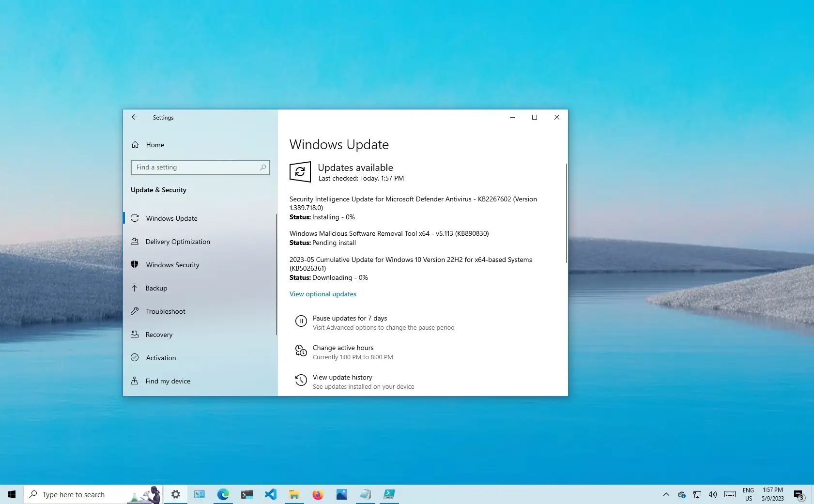The image size is (814, 504).
Task: Show hidden system tray icons
Action: 666,494
